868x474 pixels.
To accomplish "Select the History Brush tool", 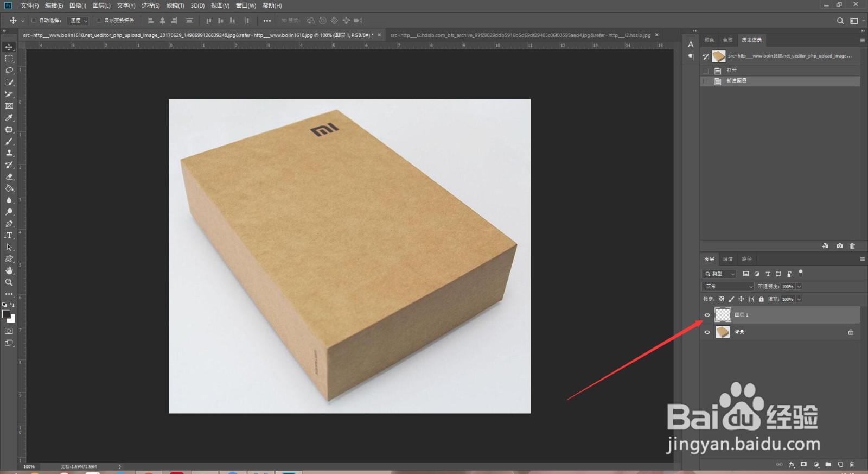I will pos(9,165).
